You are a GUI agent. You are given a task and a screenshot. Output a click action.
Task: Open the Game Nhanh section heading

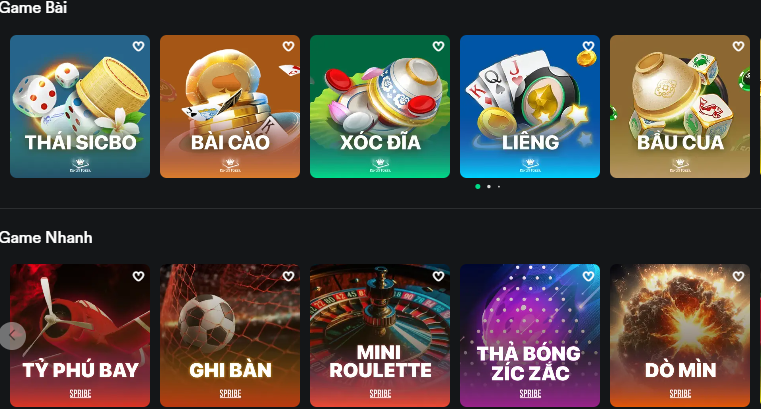pyautogui.click(x=46, y=238)
